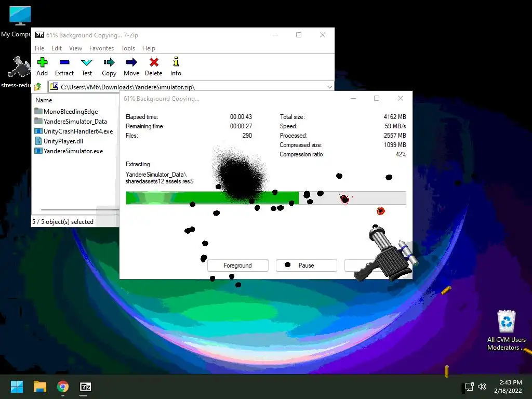Screen dimensions: 532x399
Task: Select the YandereSimulator_Data folder icon
Action: point(38,121)
